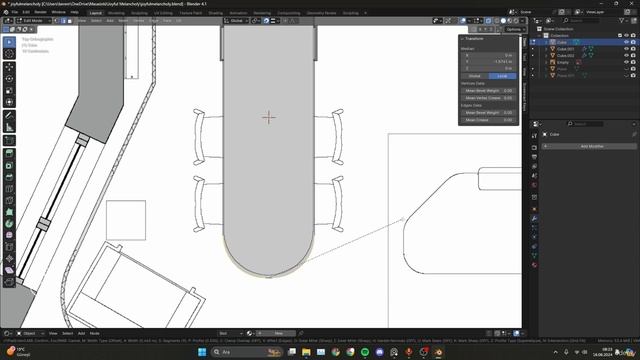640x360 pixels.
Task: Adjust Mean Bevel Weight vertex field
Action: [489, 91]
